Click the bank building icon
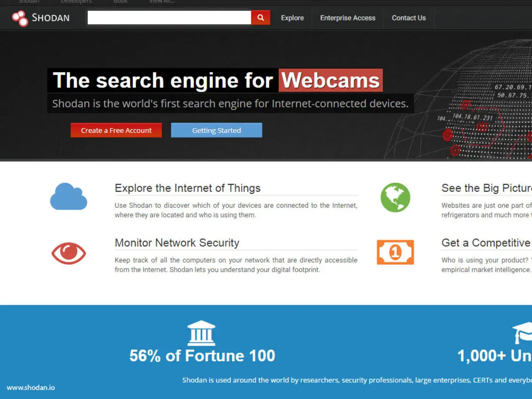This screenshot has height=399, width=532. (201, 333)
